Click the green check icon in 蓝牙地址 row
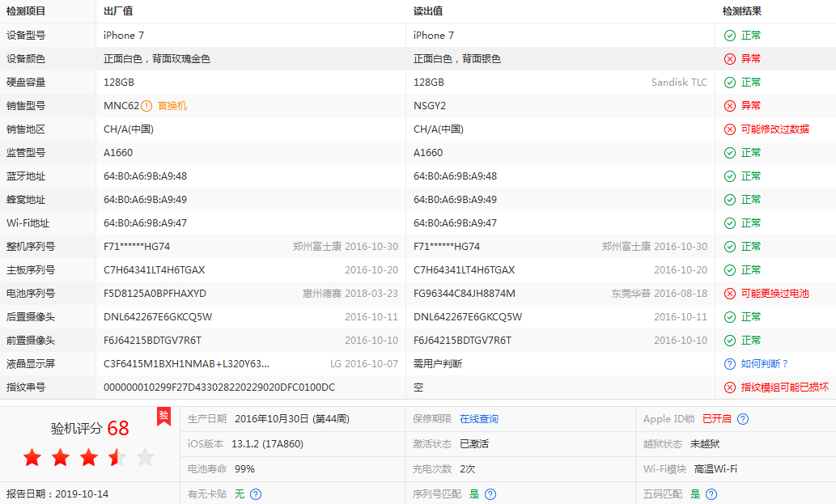 click(x=730, y=176)
